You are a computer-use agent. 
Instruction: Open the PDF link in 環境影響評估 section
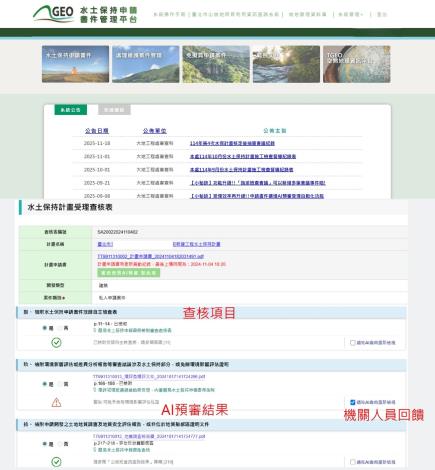point(149,376)
